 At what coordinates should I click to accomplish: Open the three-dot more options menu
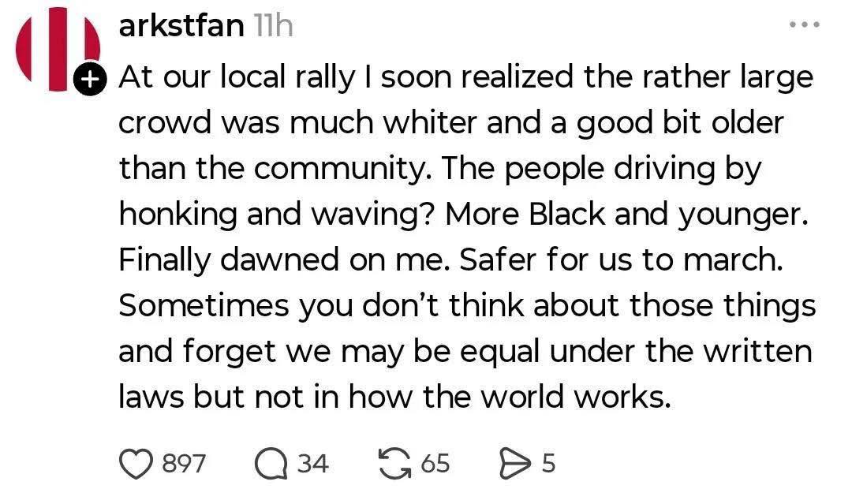pos(805,25)
